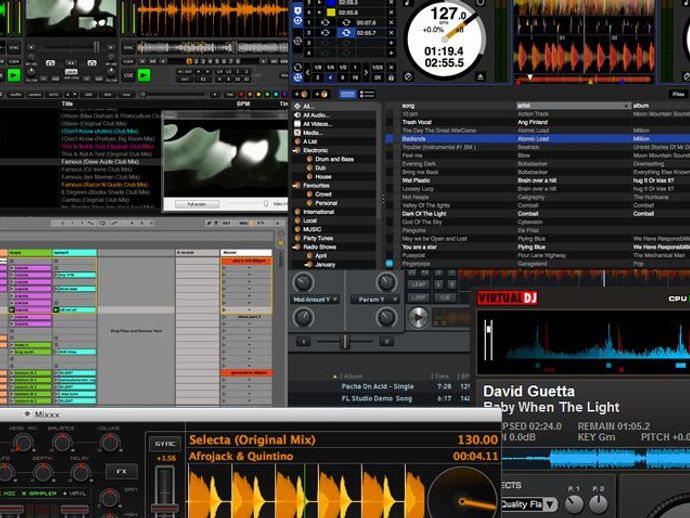Click the left arrow for loop sizes
This screenshot has height=518, width=690.
(x=307, y=72)
